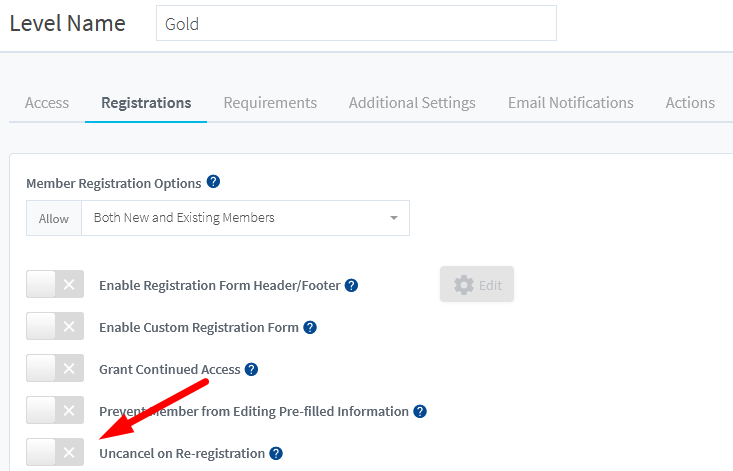
Task: Toggle Enable Registration Form Header/Footer switch
Action: click(55, 285)
